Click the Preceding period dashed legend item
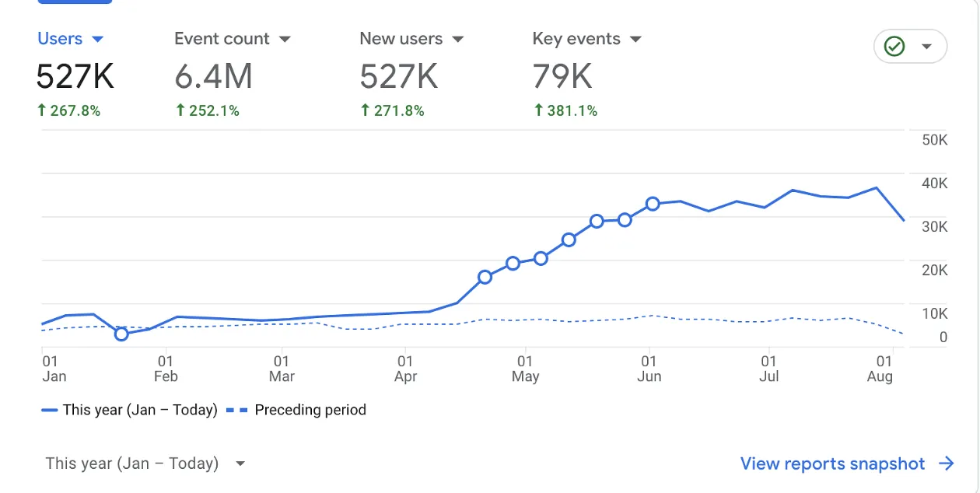980x493 pixels. pos(296,410)
